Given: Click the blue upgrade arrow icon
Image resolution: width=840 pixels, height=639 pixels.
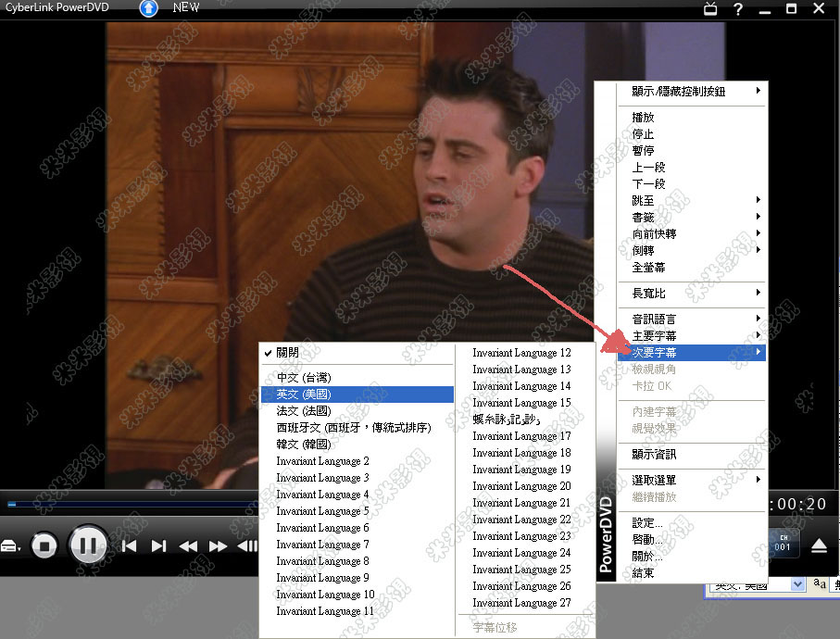Looking at the screenshot, I should point(148,8).
